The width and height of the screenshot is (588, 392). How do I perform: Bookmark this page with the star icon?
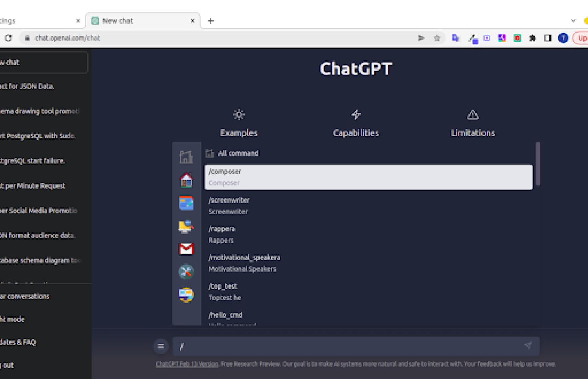tap(437, 38)
